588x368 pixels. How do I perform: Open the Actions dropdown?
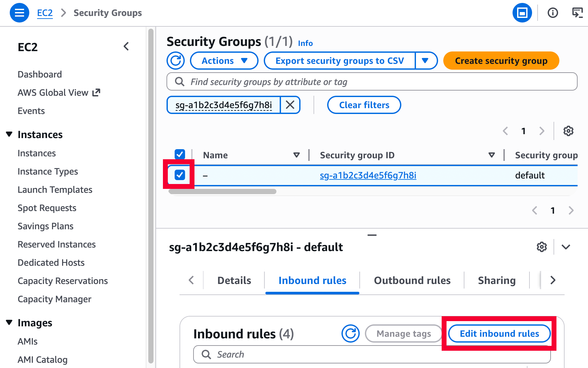coord(224,61)
